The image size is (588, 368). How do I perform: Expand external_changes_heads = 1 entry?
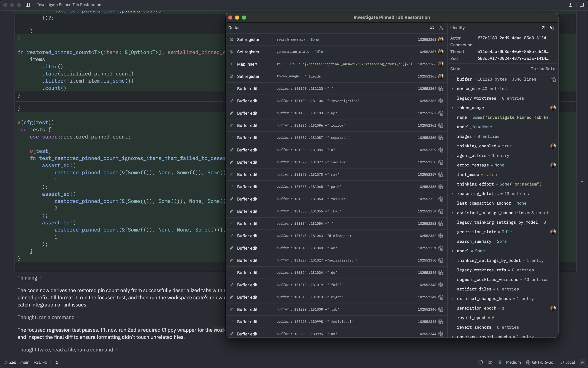452,299
